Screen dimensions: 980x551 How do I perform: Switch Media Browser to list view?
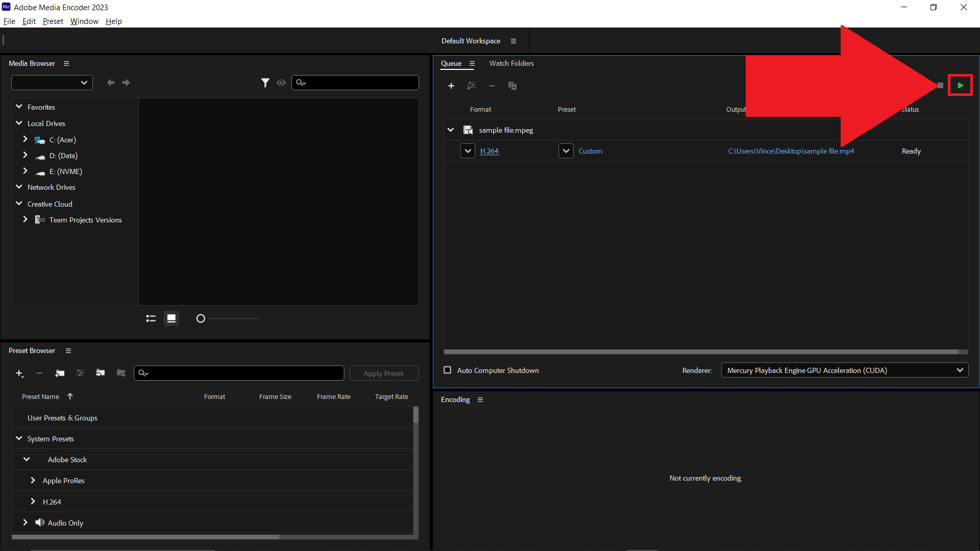point(151,318)
